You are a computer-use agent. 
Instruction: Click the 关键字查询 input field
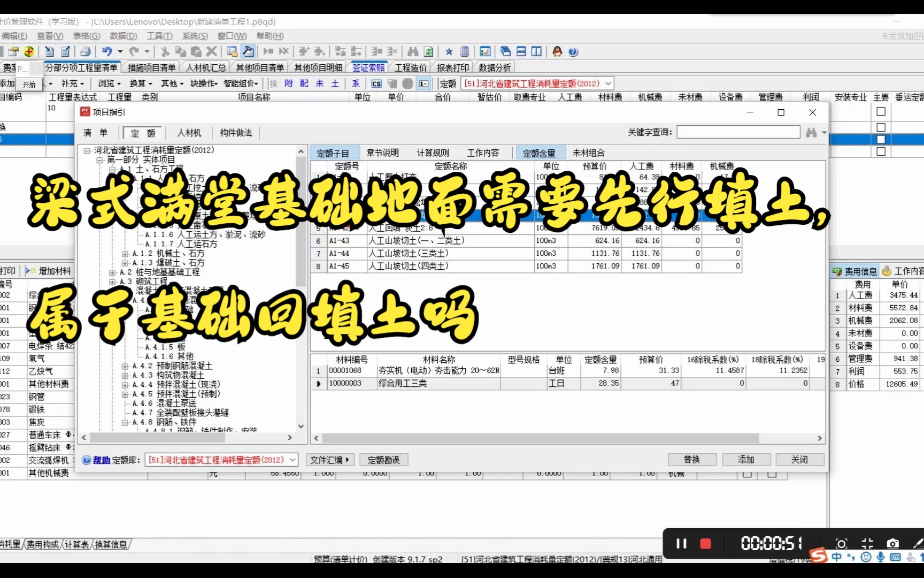(738, 132)
